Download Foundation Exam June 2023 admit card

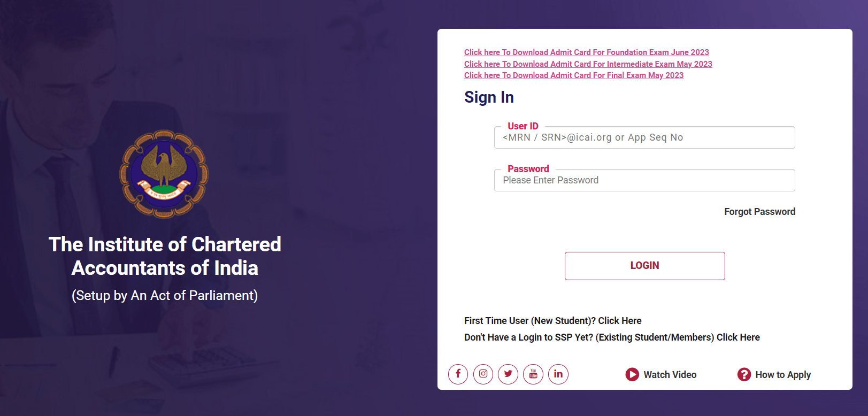[x=586, y=52]
